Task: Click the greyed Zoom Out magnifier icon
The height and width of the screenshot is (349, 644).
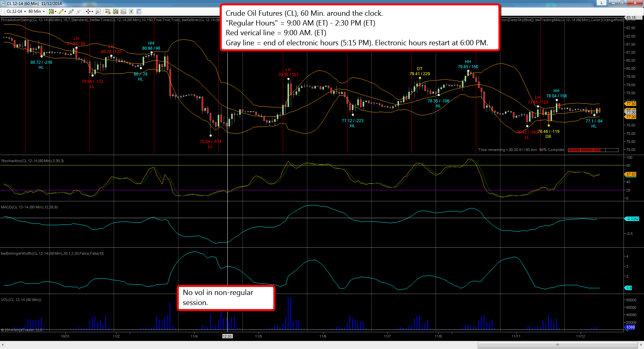Action: click(79, 11)
